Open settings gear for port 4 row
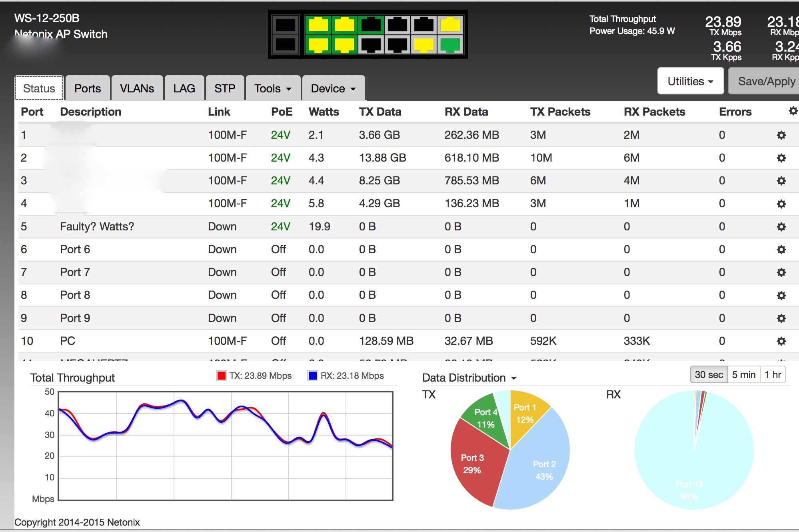Image resolution: width=799 pixels, height=532 pixels. [x=781, y=204]
